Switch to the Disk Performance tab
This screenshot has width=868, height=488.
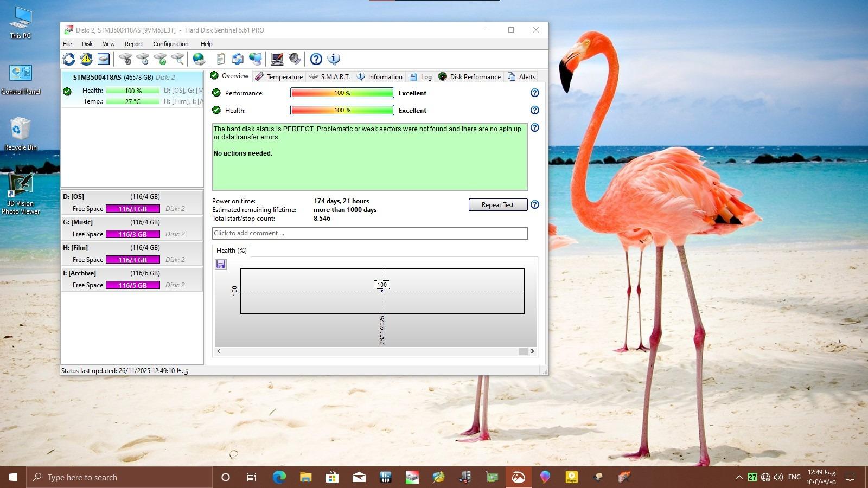[x=470, y=76]
